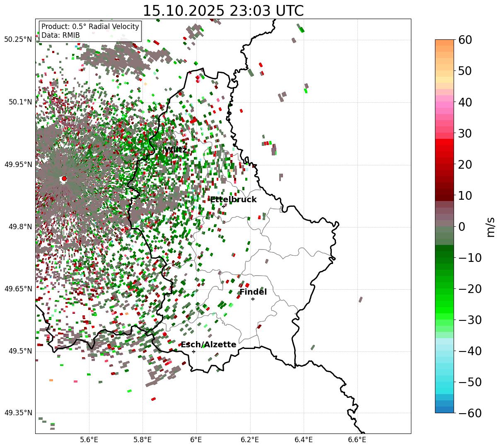Screen dimensions: 500x448
Task: Click the Ettelbruck city label
Action: coord(233,200)
